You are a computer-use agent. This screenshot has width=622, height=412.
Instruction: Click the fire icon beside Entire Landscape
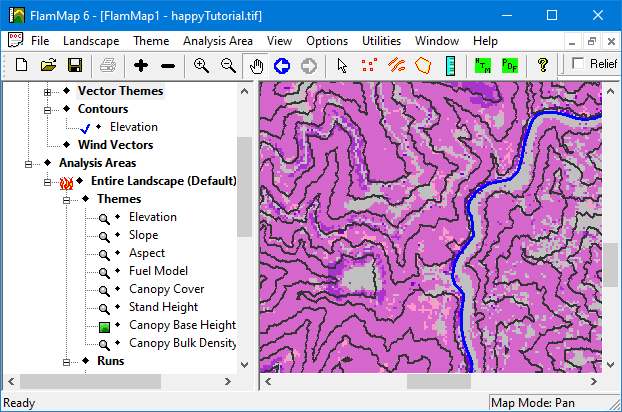66,183
